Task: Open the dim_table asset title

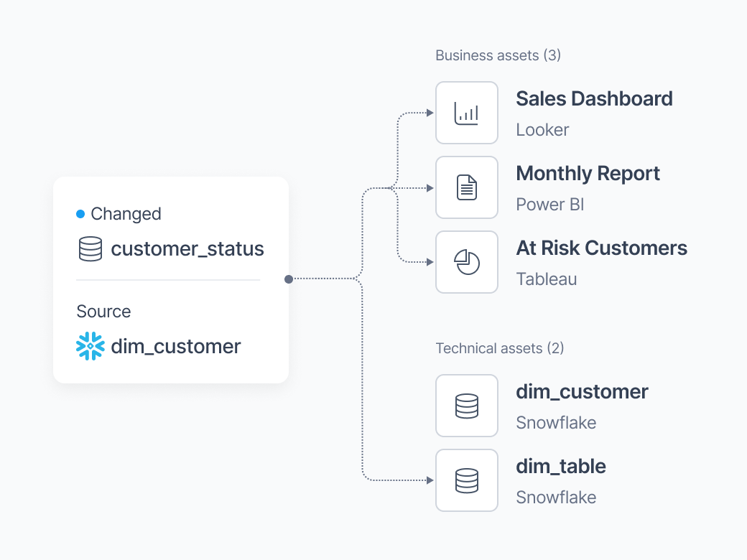Action: pos(561,467)
